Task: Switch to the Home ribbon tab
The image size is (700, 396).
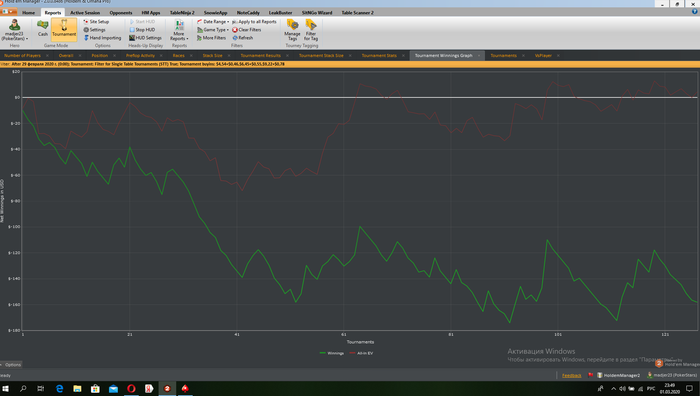Action: [x=29, y=13]
